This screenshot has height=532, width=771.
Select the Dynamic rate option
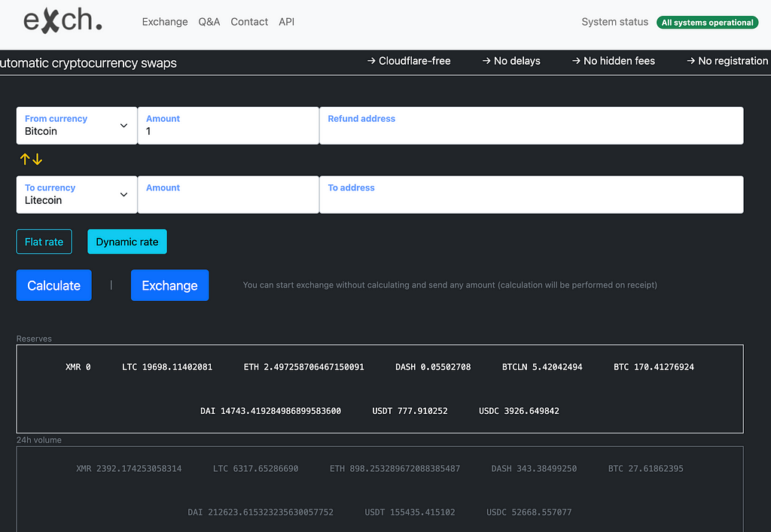[126, 242]
